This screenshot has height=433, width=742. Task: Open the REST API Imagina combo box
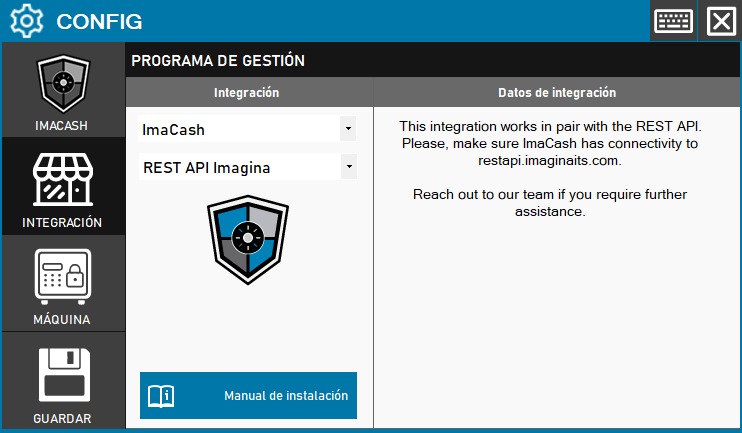(238, 167)
